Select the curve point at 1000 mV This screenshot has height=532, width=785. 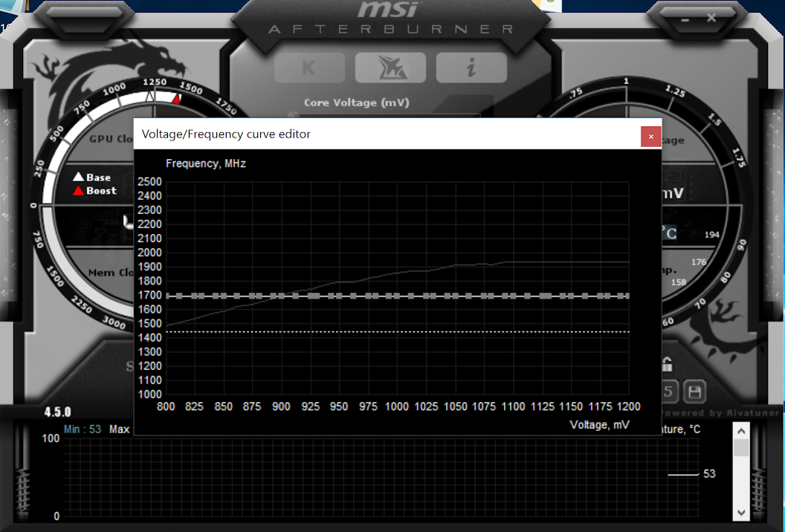pyautogui.click(x=396, y=296)
